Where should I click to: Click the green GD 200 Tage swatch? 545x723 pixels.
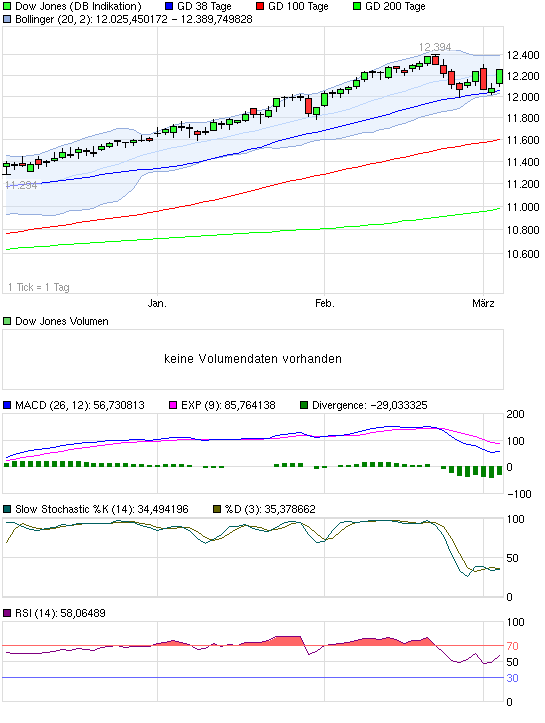[357, 6]
